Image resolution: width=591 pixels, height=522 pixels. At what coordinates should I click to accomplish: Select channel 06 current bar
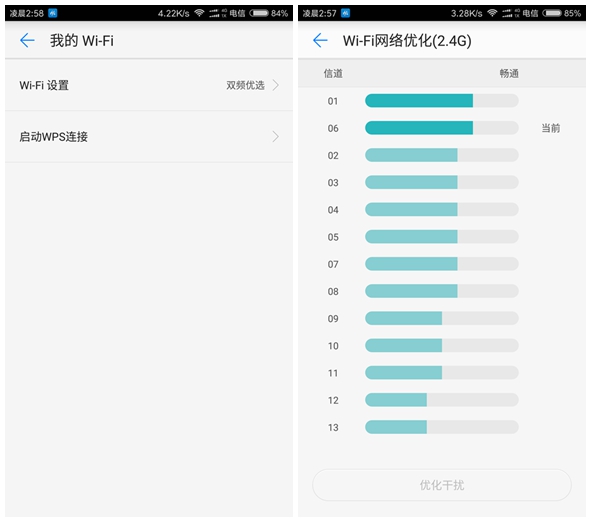pos(442,128)
